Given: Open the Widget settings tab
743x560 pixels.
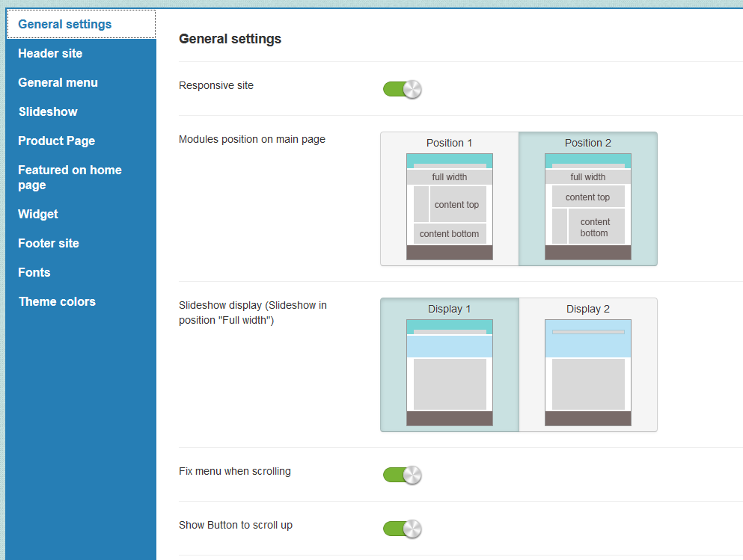Looking at the screenshot, I should pos(38,214).
